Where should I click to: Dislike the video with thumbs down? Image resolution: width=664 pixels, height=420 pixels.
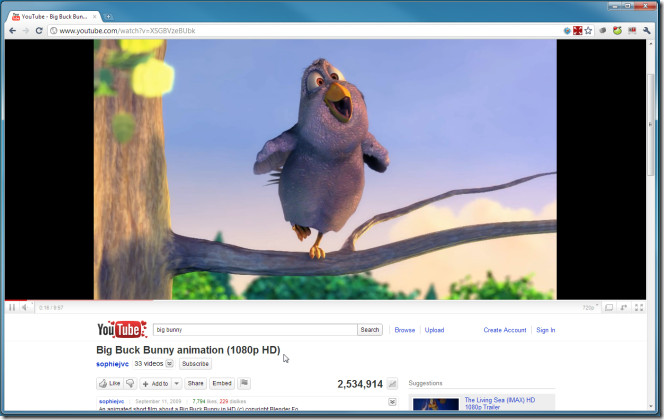tap(130, 384)
